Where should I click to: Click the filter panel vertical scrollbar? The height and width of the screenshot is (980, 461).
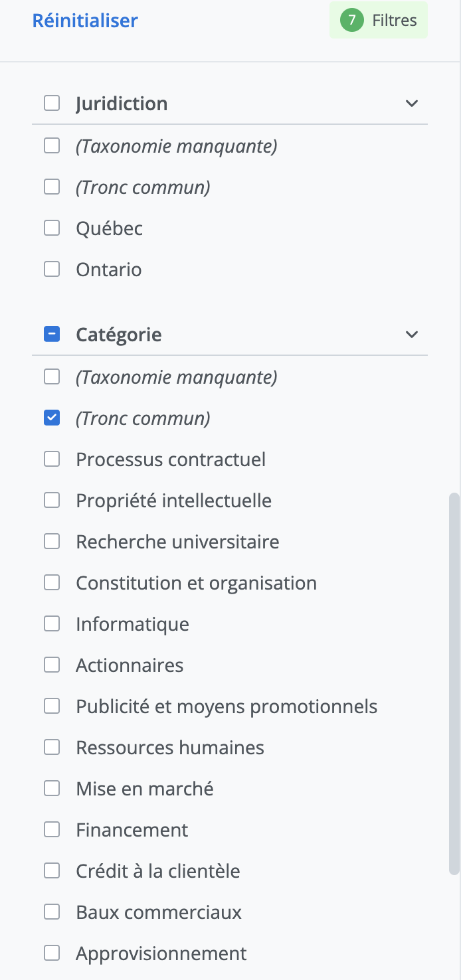[454, 684]
